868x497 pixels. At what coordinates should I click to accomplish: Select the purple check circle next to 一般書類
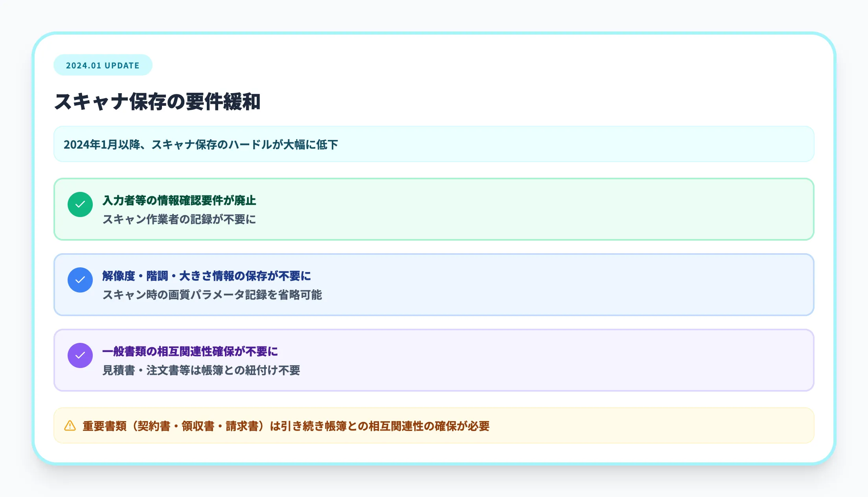tap(80, 355)
